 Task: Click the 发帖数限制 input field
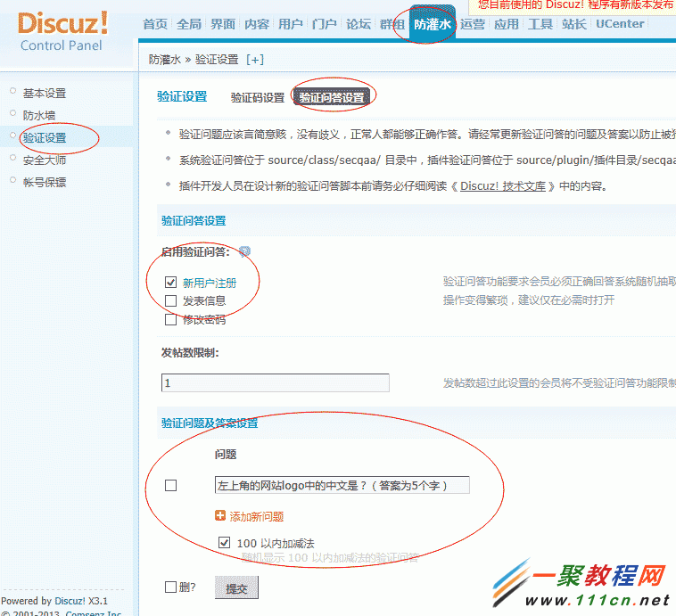coord(275,382)
